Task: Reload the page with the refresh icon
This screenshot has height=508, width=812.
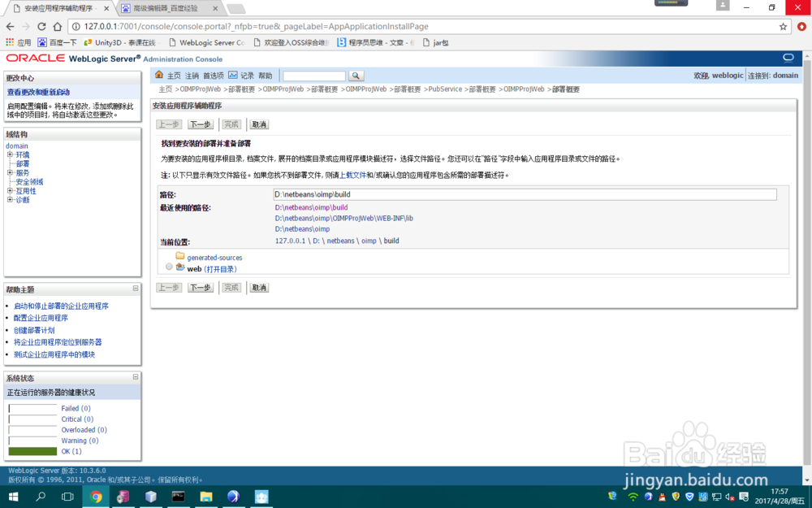Action: coord(41,27)
